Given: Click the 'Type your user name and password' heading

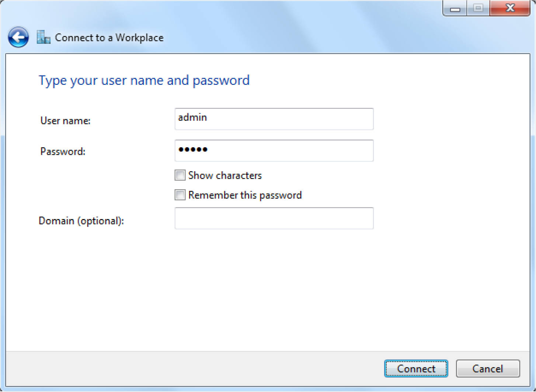Looking at the screenshot, I should [144, 80].
